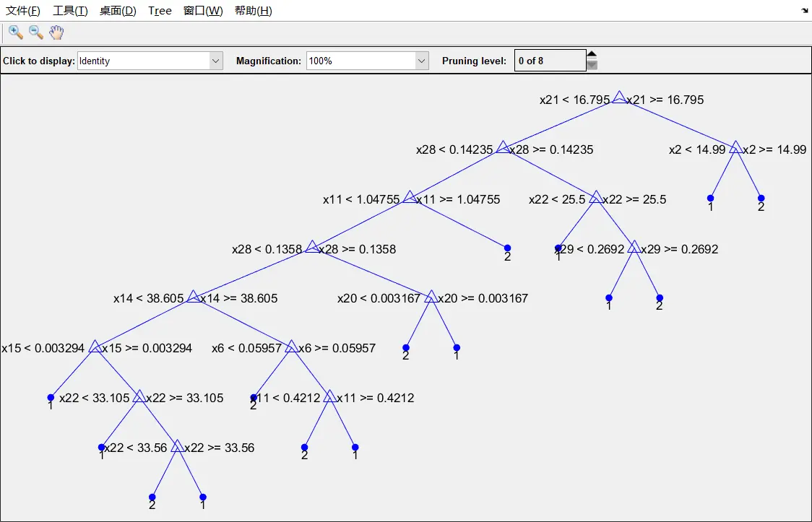Click the x11 < 1.04755 node triangle
812x522 pixels.
[410, 196]
